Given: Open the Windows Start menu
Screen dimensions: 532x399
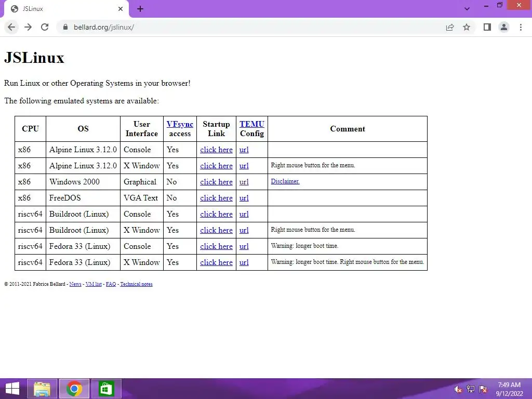Looking at the screenshot, I should [12, 389].
